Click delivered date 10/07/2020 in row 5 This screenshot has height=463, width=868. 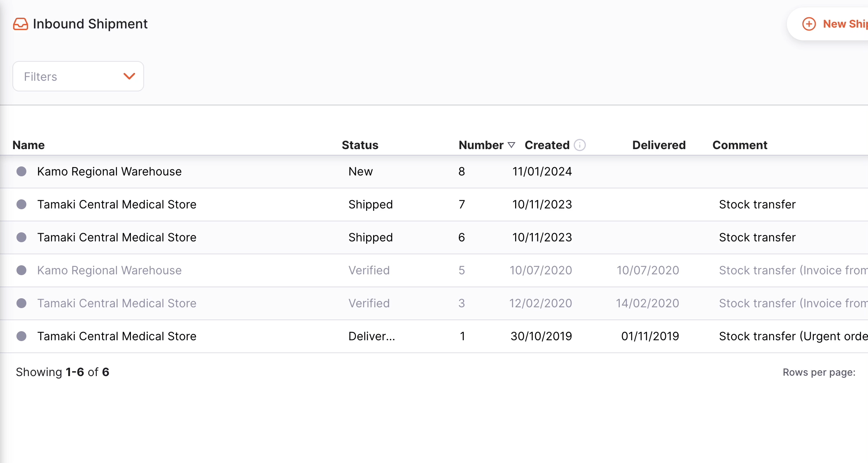tap(648, 270)
